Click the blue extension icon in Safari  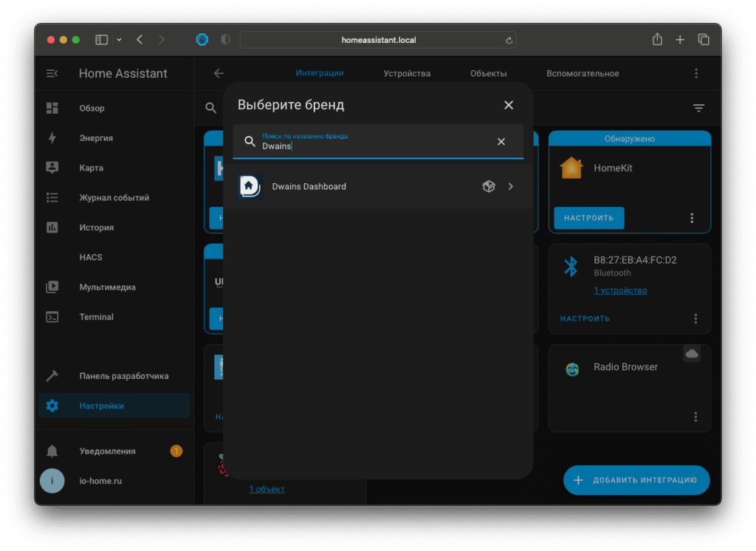tap(202, 40)
